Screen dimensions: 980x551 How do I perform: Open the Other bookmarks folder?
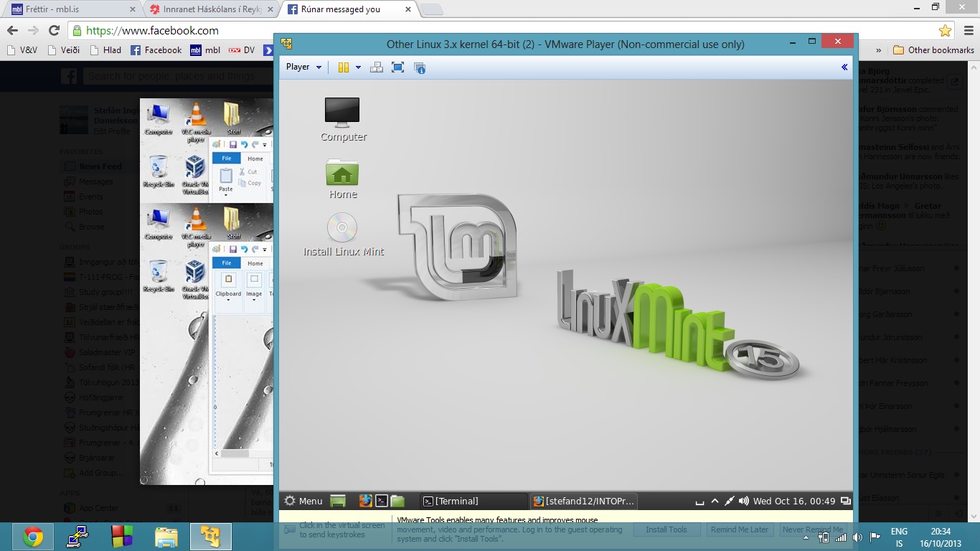click(x=933, y=50)
